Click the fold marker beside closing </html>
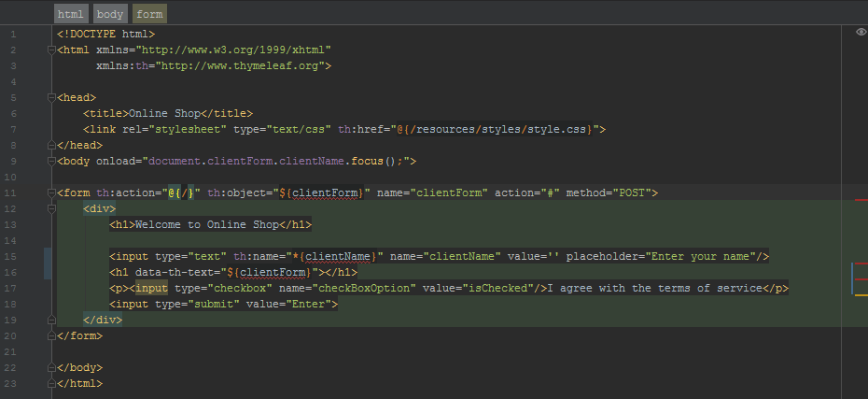868x399 pixels. point(51,383)
